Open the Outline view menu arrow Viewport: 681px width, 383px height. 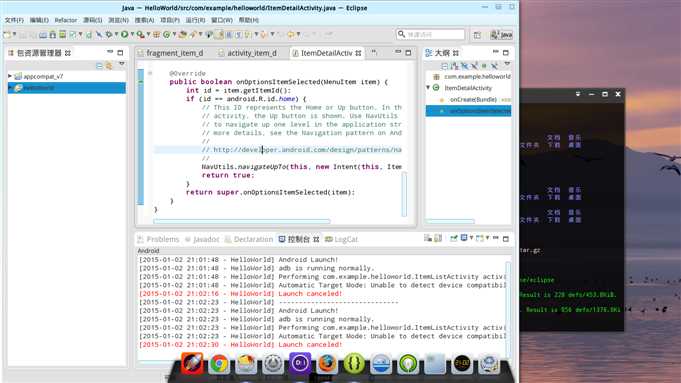[x=507, y=64]
